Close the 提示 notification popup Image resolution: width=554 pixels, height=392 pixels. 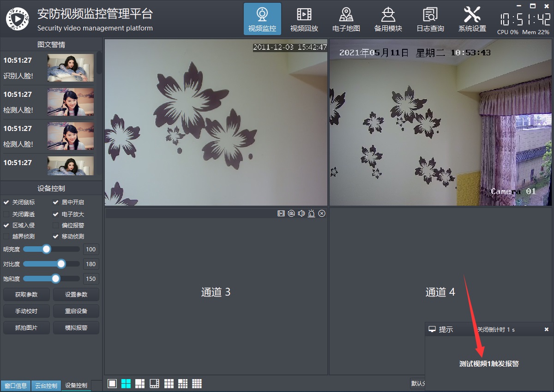tap(547, 329)
